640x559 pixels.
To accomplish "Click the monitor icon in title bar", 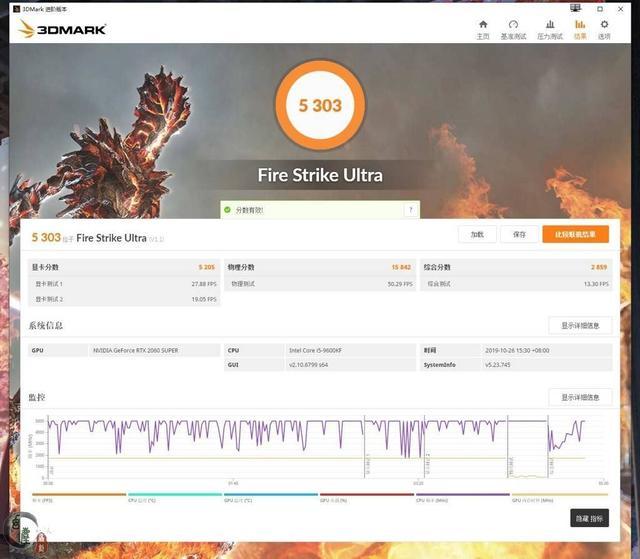I will click(576, 8).
